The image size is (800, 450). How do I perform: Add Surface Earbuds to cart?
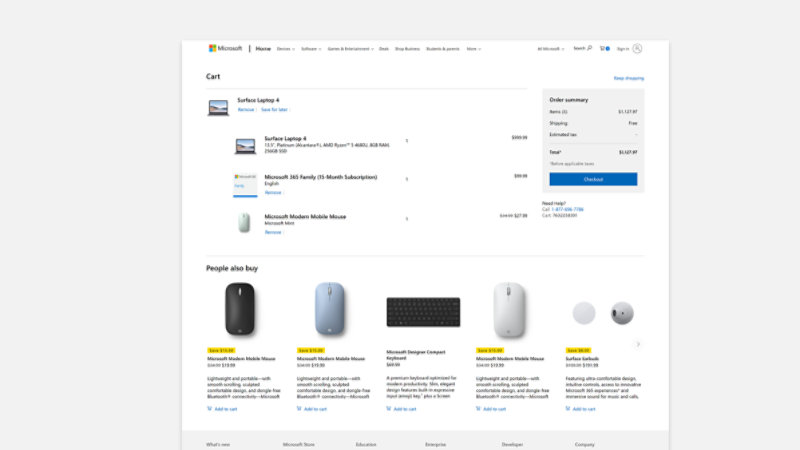[x=583, y=408]
